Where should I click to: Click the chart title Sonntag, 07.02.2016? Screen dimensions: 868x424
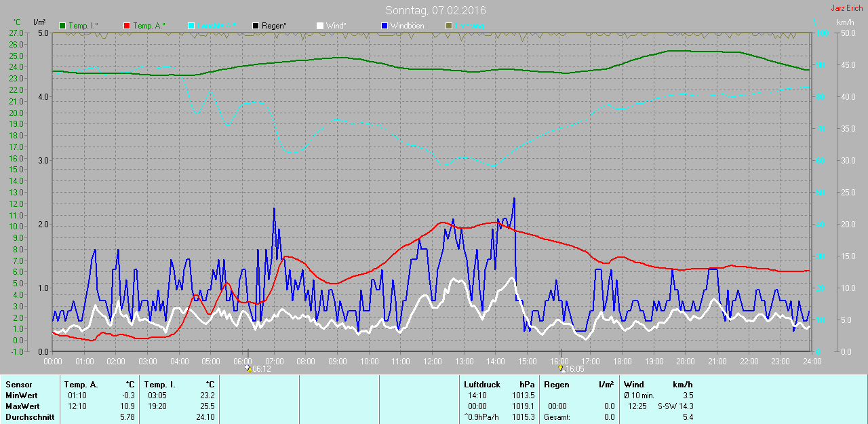(435, 10)
